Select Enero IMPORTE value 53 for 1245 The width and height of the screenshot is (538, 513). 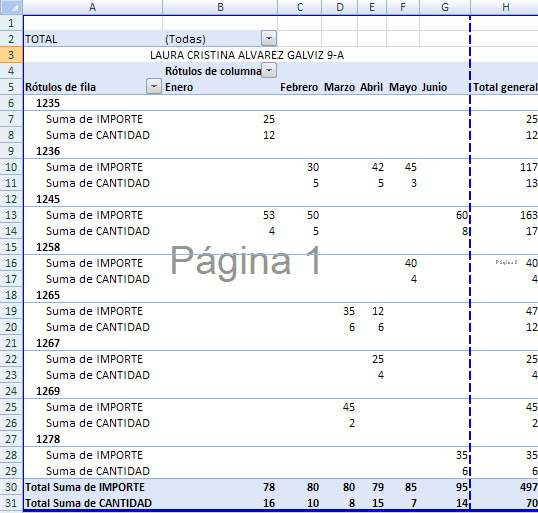point(269,215)
